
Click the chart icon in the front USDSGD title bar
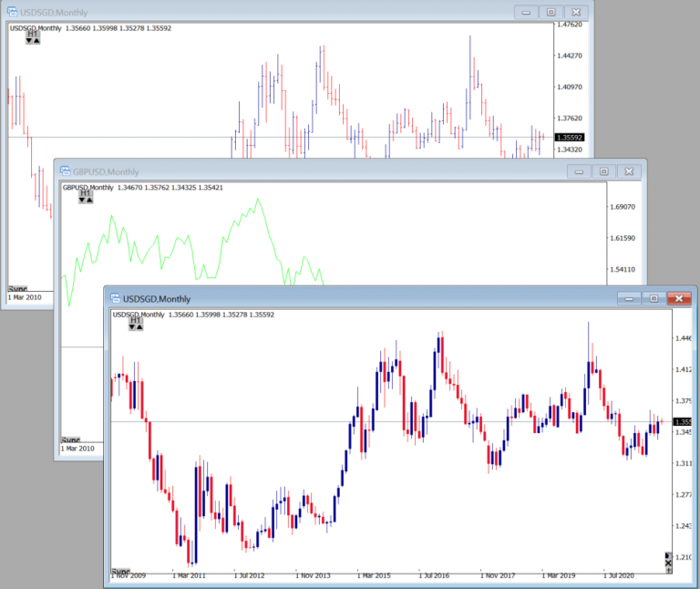[x=114, y=298]
